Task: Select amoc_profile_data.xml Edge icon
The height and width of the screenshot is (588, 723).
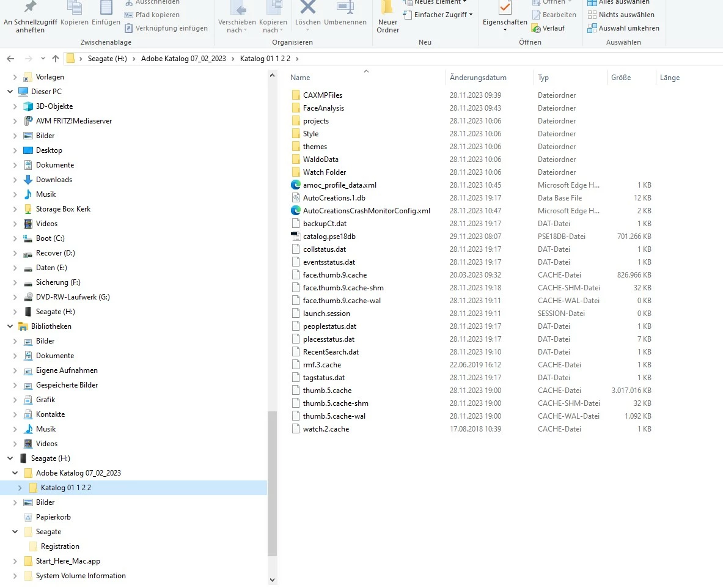Action: (296, 185)
